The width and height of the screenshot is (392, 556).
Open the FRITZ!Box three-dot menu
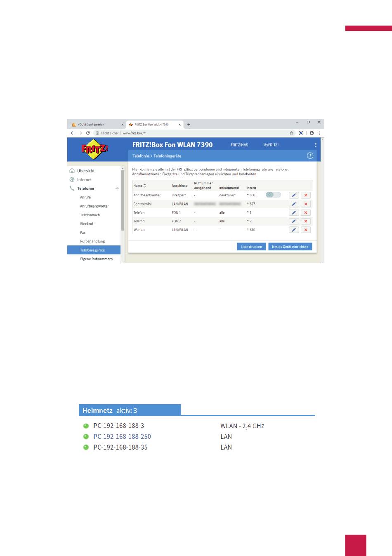(316, 145)
